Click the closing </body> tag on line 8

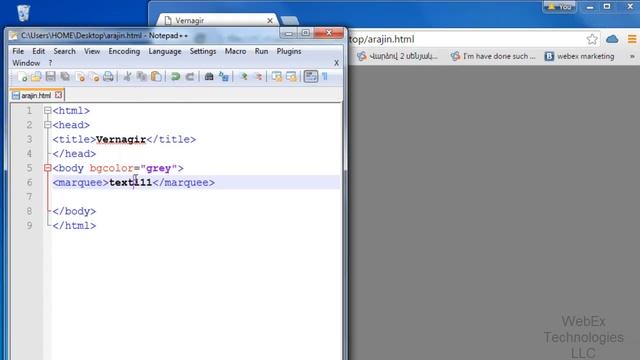point(74,211)
